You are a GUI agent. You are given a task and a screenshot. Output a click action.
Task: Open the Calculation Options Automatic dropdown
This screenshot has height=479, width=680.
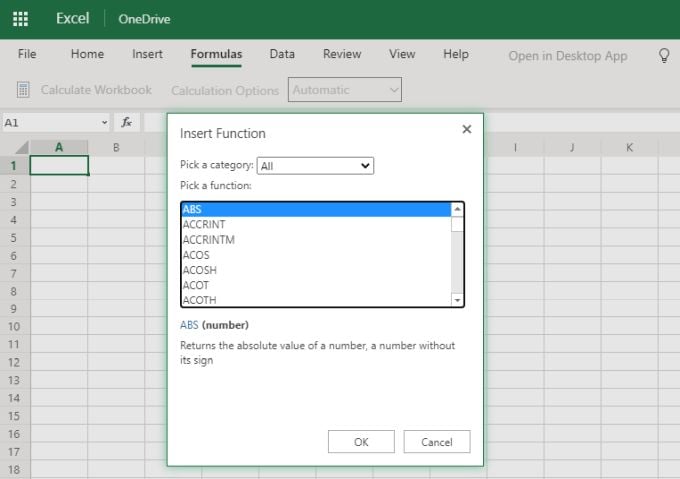345,90
